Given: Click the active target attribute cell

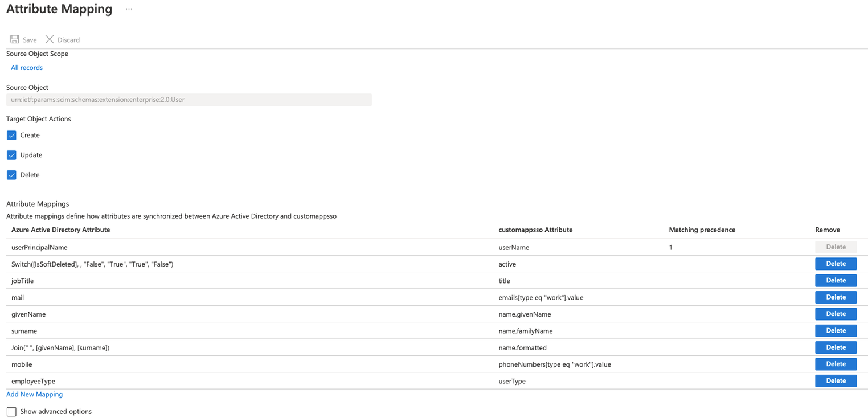Looking at the screenshot, I should point(507,264).
